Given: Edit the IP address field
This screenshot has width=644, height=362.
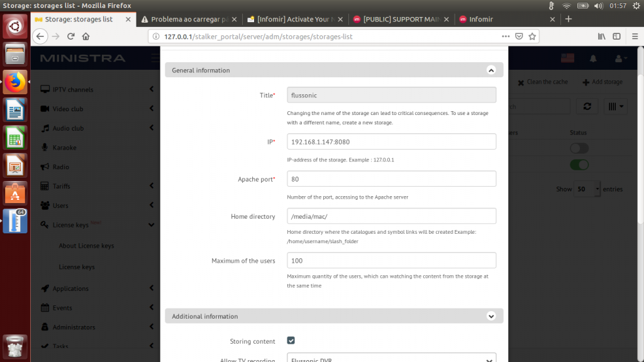Looking at the screenshot, I should tap(391, 141).
